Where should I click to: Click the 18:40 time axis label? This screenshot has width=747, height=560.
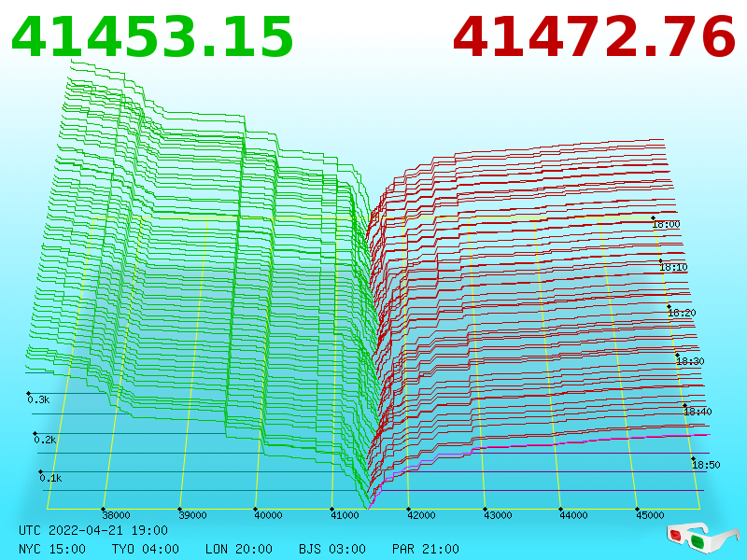coord(698,412)
